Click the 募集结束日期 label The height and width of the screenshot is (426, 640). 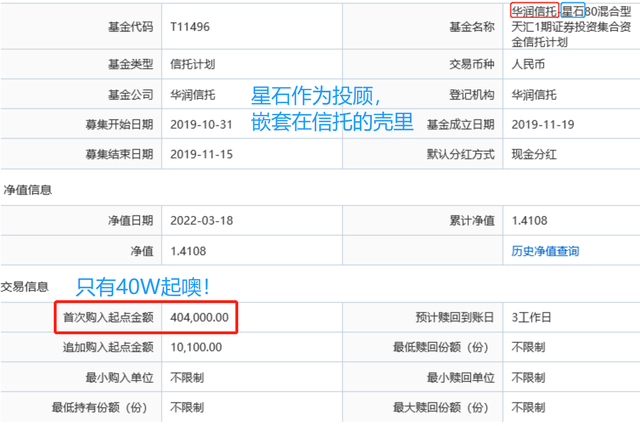pyautogui.click(x=119, y=154)
